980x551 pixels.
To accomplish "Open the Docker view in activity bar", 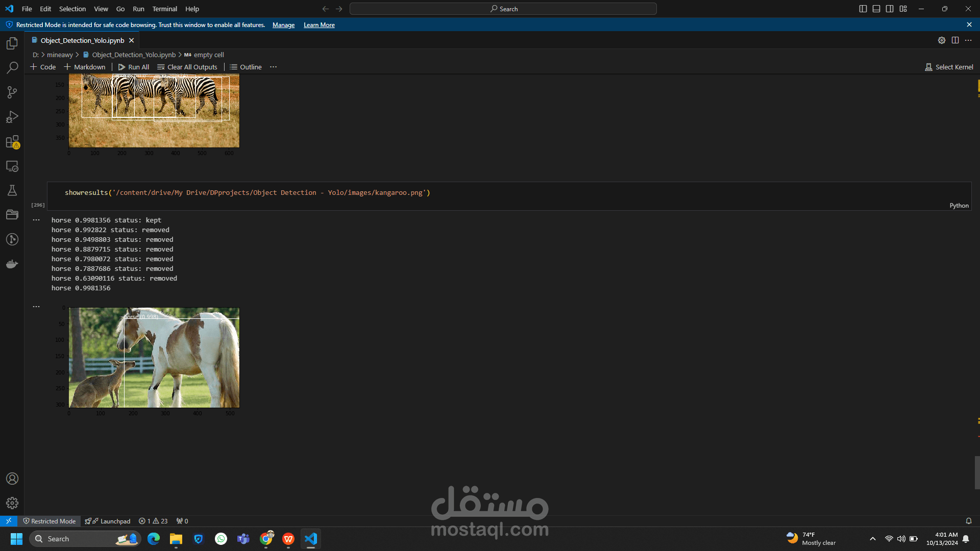I will 12,264.
